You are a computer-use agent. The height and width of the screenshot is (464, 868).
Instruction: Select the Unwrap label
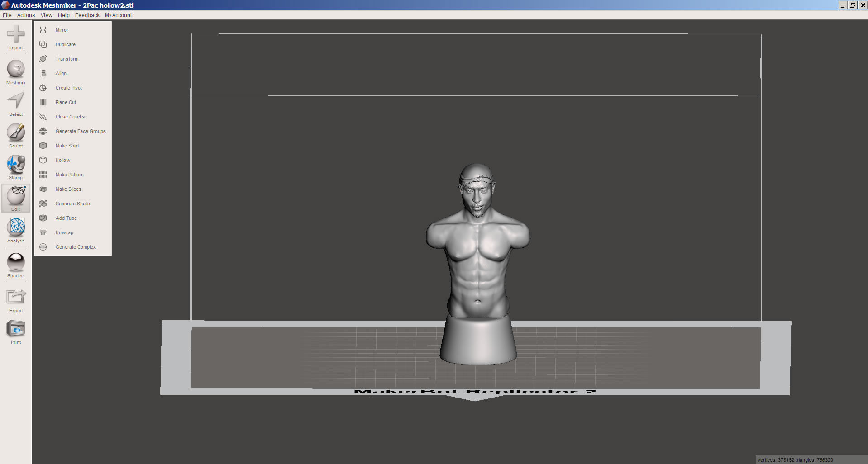[64, 232]
